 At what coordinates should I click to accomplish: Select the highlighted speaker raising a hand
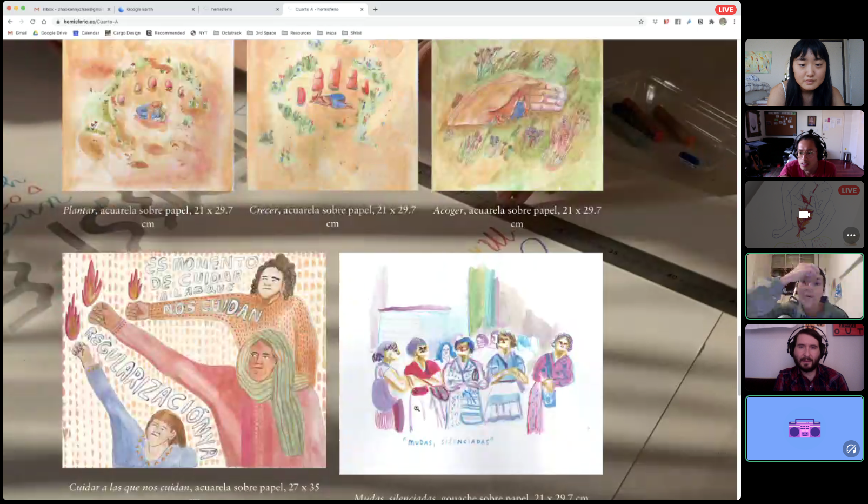point(804,286)
